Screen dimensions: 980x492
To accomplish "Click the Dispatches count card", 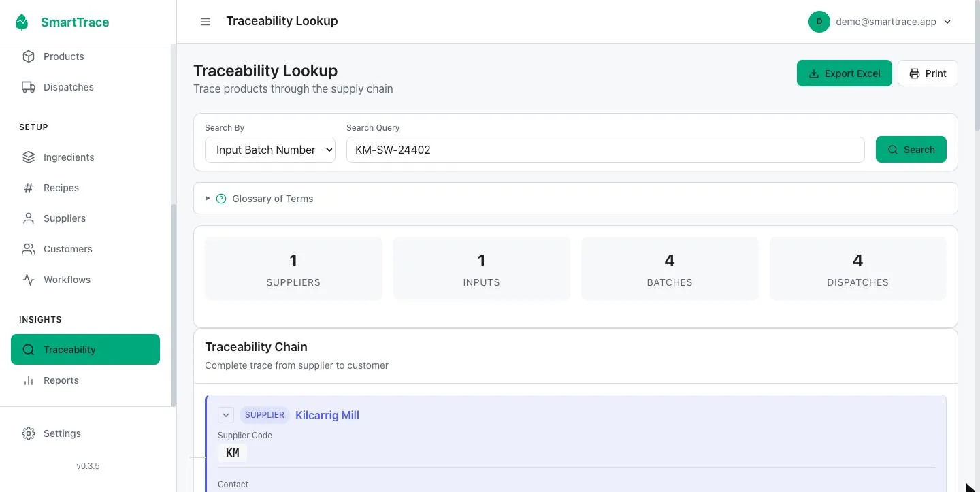I will 858,268.
